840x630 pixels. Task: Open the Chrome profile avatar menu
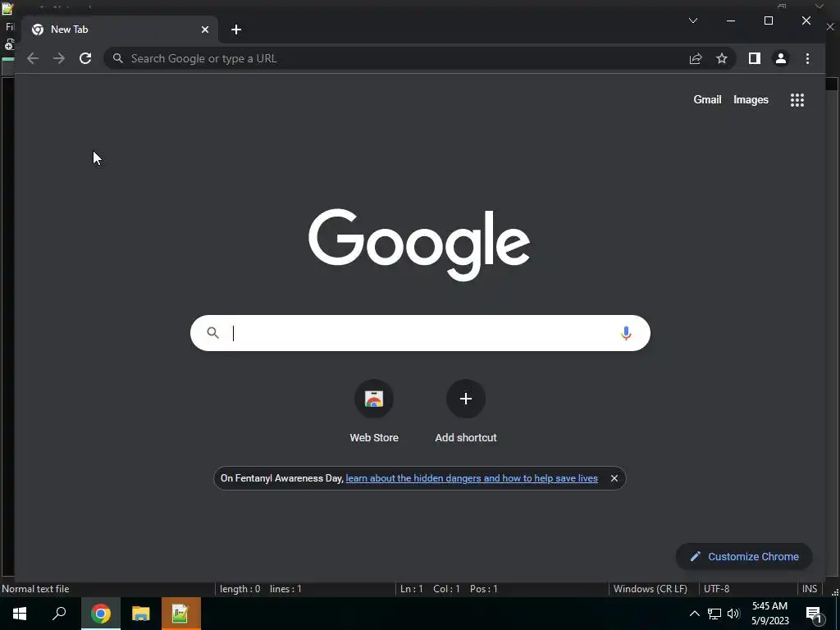(x=781, y=58)
